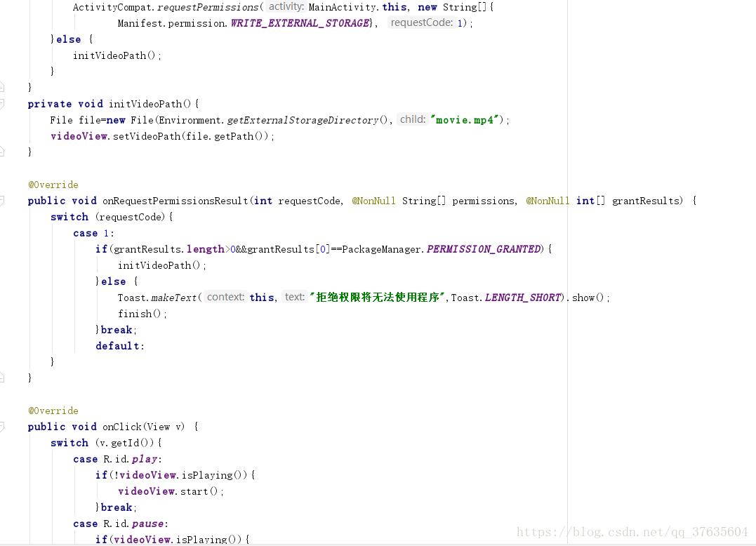756x546 pixels.
Task: Click the 'default:' label
Action: pos(119,346)
